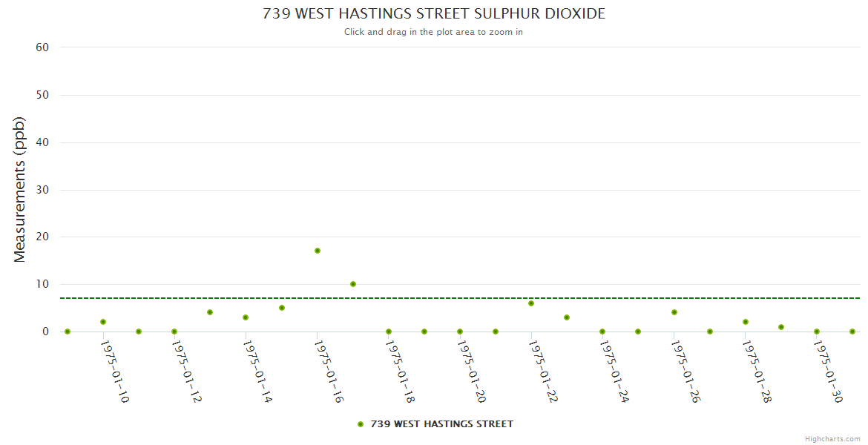
Task: Select the 3 ppb point at 1975-01-14
Action: (x=246, y=317)
